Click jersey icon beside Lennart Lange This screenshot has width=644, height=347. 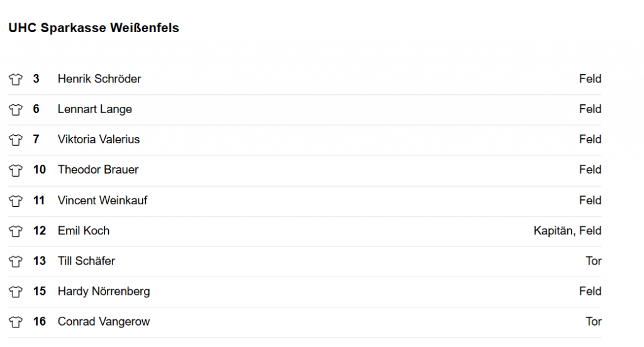pyautogui.click(x=16, y=109)
